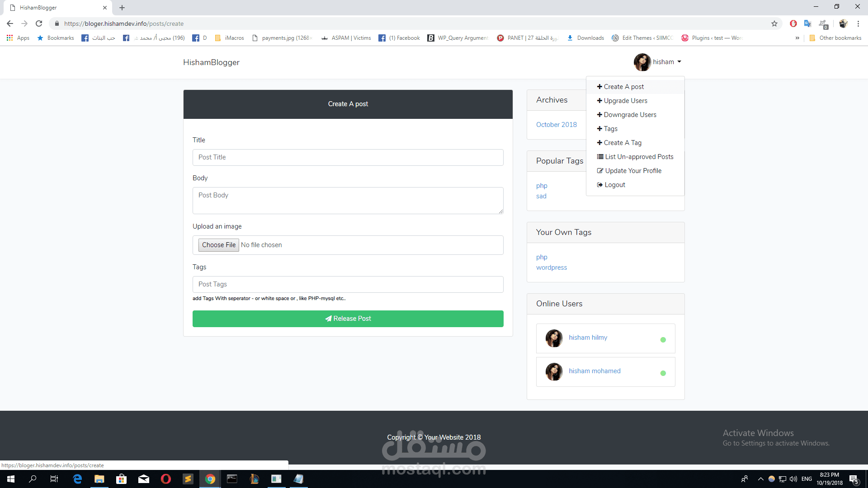Focus the Post Body textarea
Viewport: 868px width, 488px height.
coord(348,201)
